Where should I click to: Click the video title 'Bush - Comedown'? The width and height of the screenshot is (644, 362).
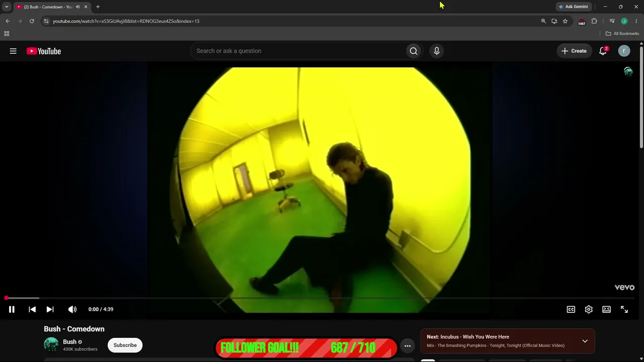(74, 329)
